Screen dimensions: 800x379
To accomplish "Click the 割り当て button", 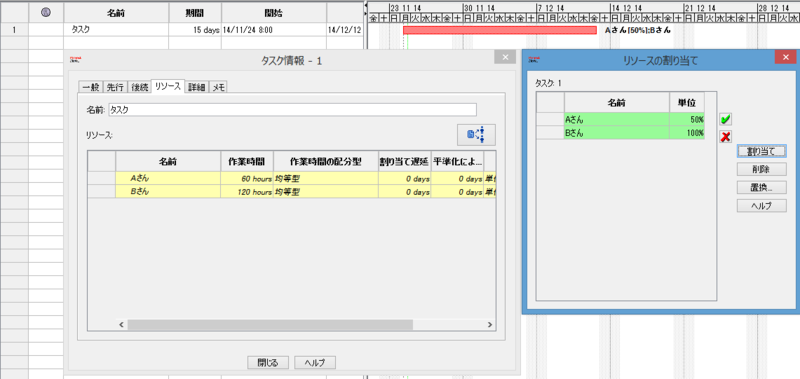I will [x=761, y=151].
